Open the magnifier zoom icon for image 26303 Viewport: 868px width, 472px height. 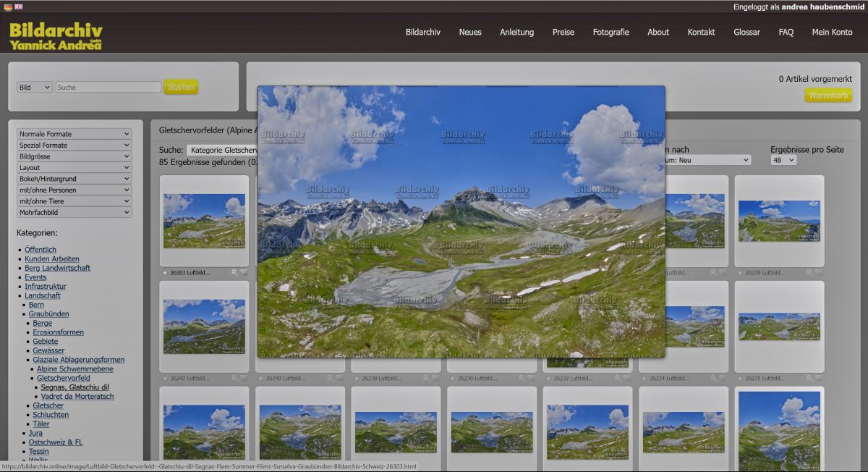pyautogui.click(x=233, y=271)
